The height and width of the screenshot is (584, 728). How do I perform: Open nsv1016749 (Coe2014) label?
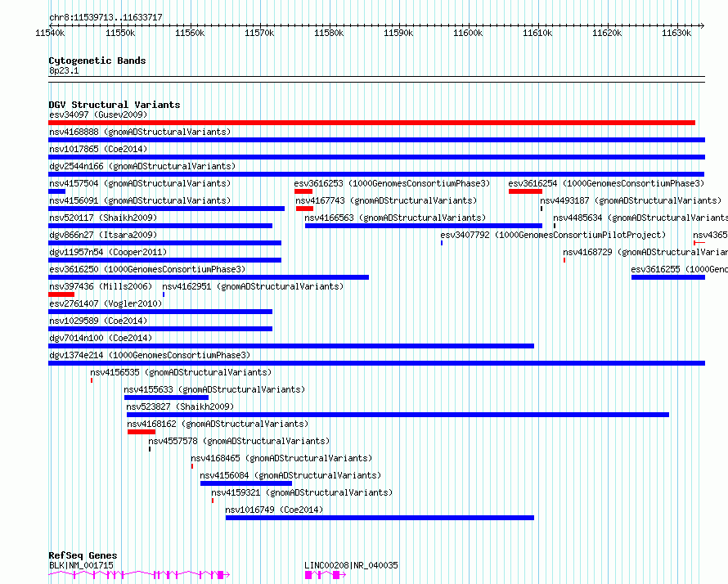coord(274,510)
